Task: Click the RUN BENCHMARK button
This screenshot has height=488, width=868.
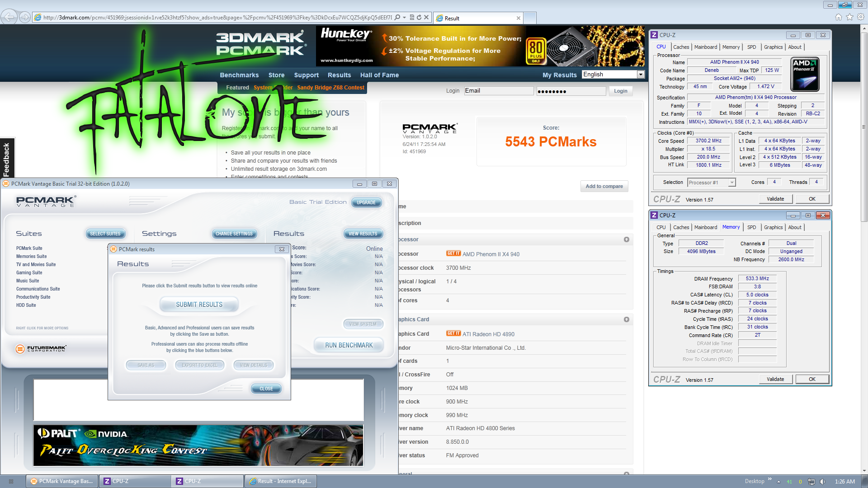Action: pos(349,345)
